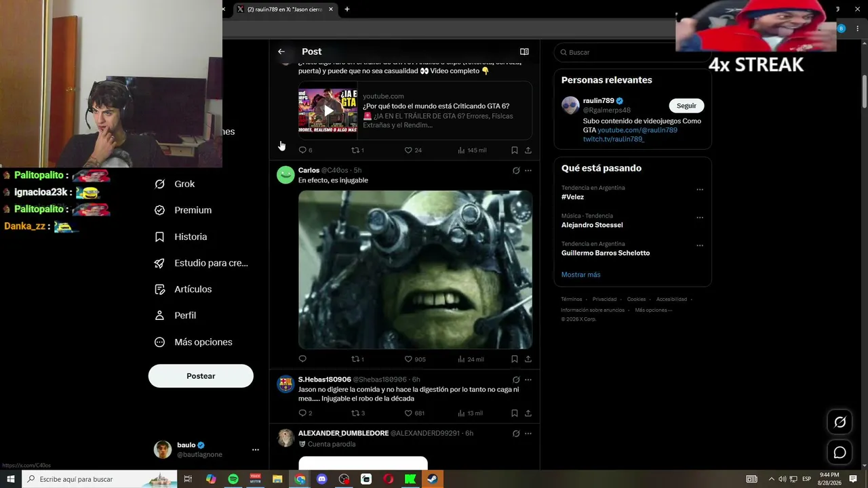This screenshot has width=868, height=488.
Task: Open Discord from the taskbar
Action: [x=322, y=479]
